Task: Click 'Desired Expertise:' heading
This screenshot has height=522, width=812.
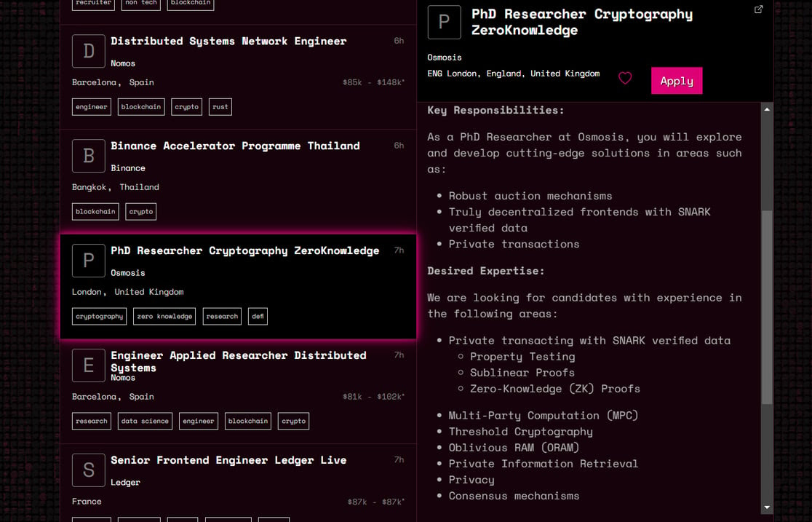Action: click(x=486, y=271)
